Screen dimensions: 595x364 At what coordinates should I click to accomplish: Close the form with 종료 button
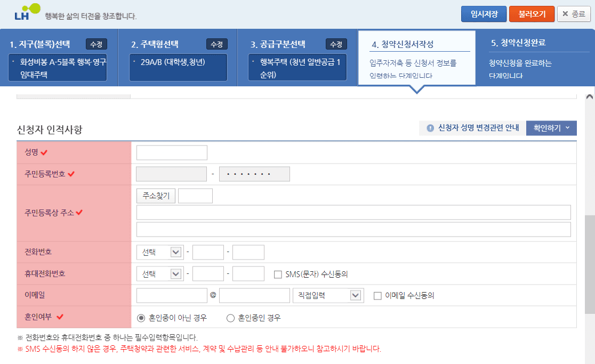point(574,14)
